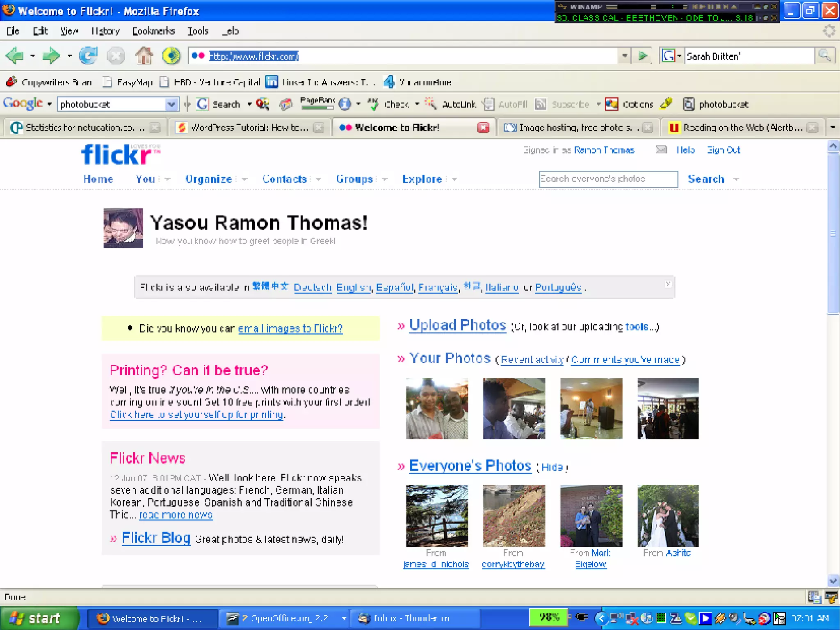
Task: Click the Upload Photos link
Action: [x=457, y=325]
